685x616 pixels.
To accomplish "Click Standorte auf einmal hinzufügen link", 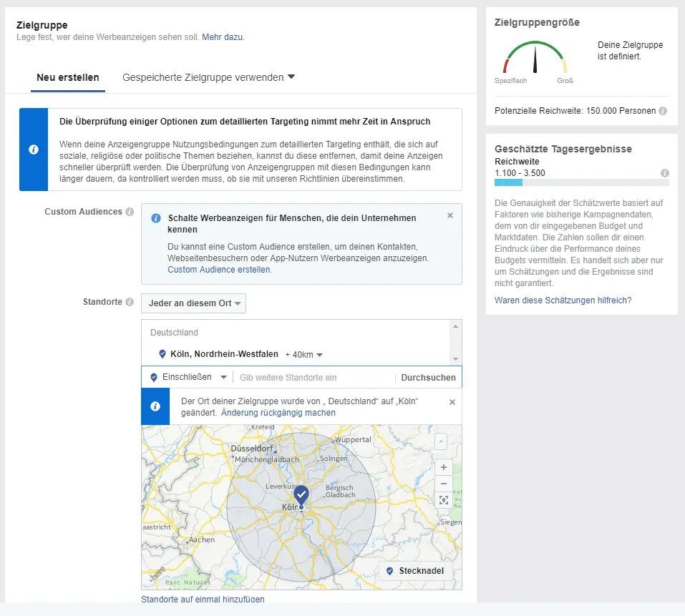I will click(x=203, y=599).
